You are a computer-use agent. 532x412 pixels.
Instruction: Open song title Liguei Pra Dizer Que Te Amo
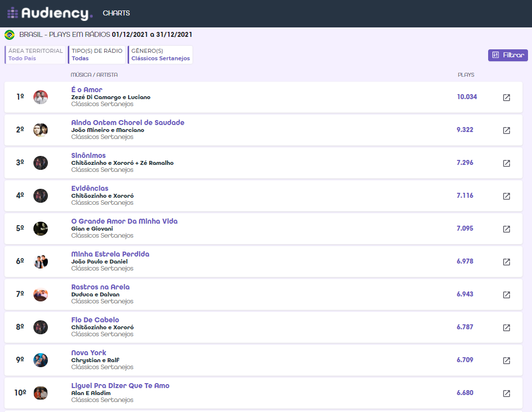121,386
